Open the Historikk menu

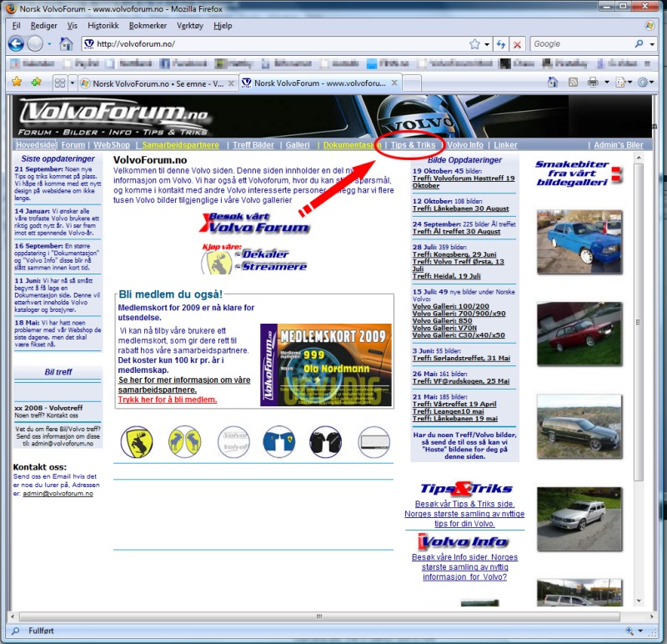(103, 26)
